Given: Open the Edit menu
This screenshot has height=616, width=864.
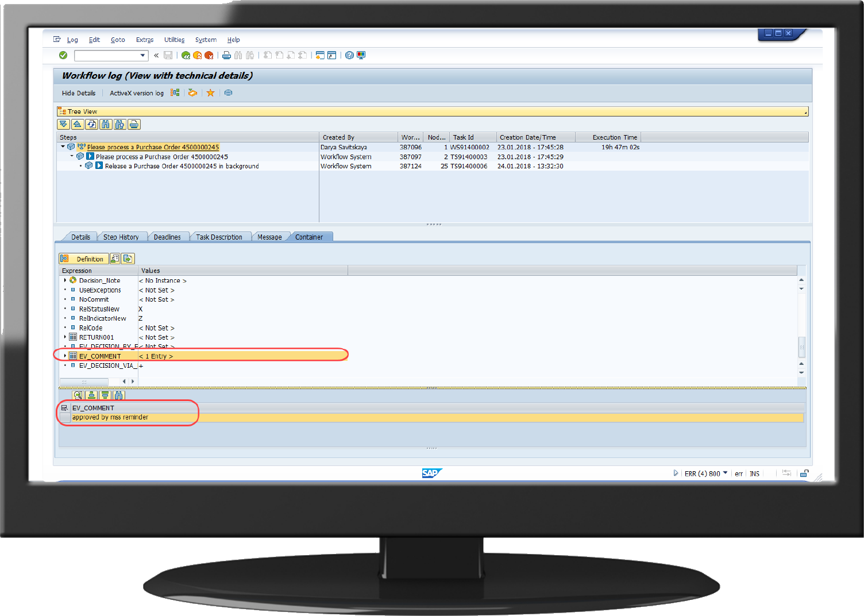Looking at the screenshot, I should pyautogui.click(x=94, y=40).
